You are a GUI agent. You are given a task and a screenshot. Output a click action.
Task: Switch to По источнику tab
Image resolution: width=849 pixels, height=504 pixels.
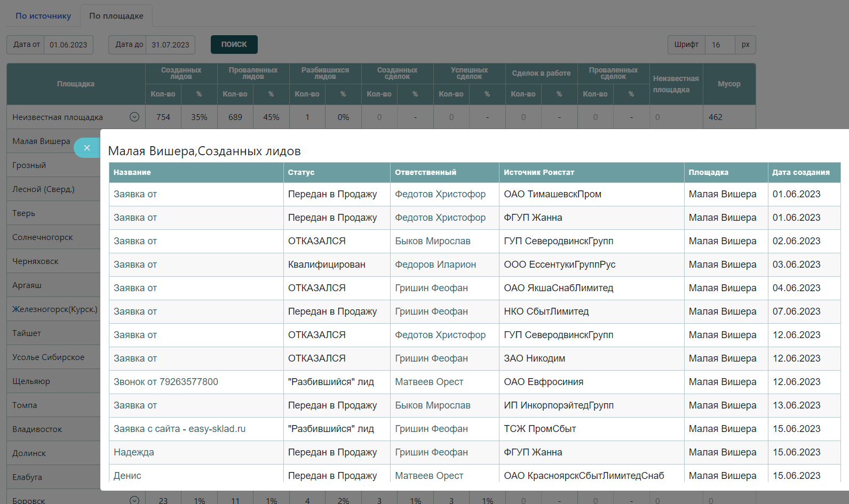point(43,16)
